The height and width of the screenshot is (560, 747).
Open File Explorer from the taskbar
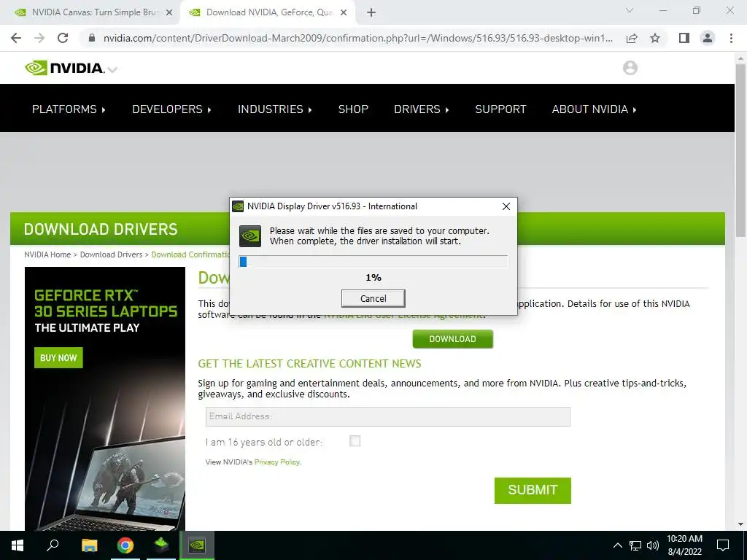coord(89,545)
